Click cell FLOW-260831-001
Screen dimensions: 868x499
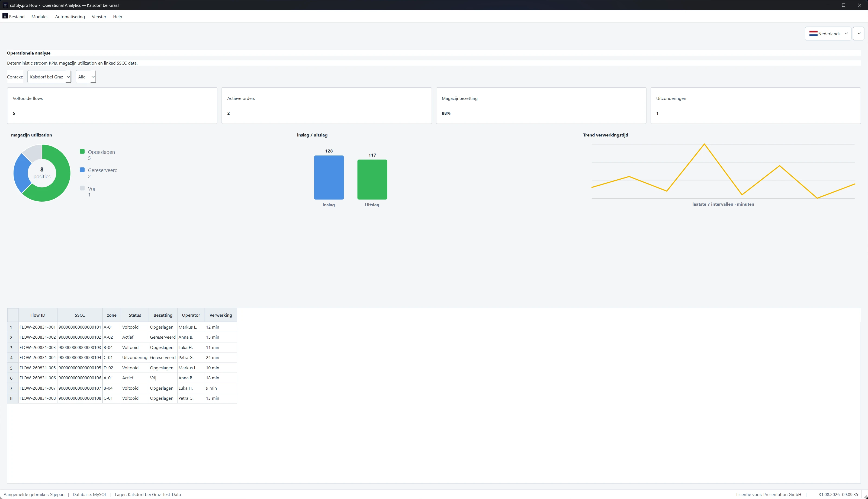(38, 327)
